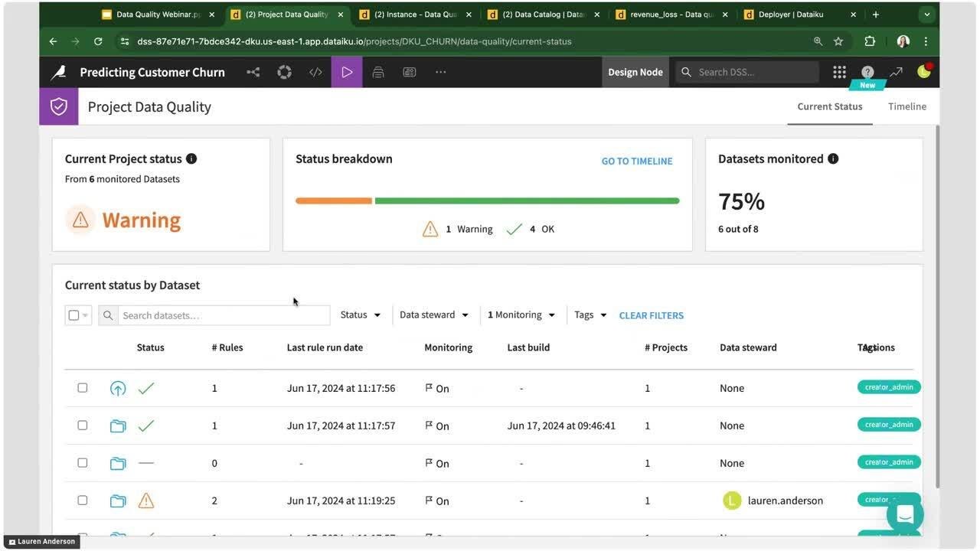The image size is (980, 551).
Task: Open the code notebooks icon
Action: (x=315, y=72)
